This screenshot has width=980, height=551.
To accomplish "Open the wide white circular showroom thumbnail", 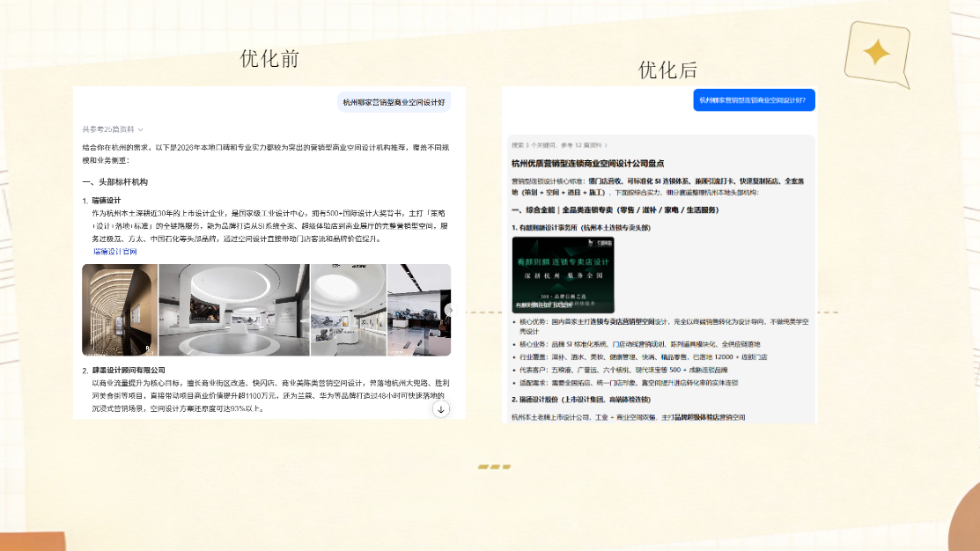I will [x=233, y=310].
